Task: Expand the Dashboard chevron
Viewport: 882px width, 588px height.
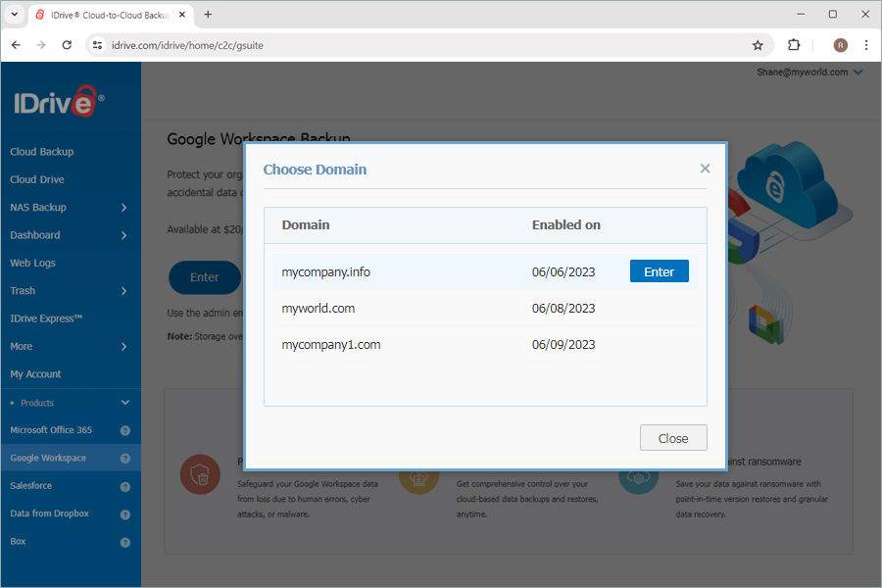Action: 123,235
